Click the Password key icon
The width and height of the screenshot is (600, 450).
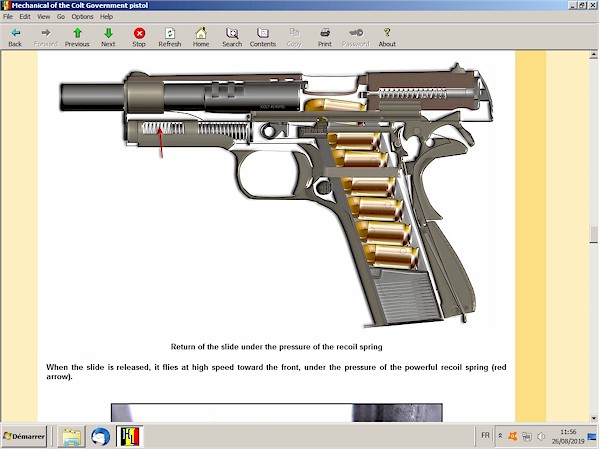pyautogui.click(x=355, y=37)
